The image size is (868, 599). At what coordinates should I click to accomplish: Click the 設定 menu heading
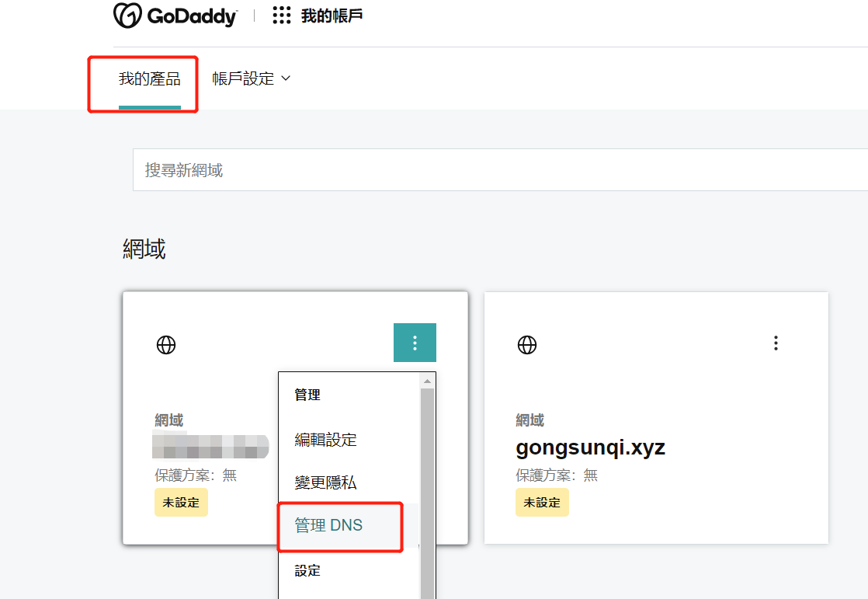coord(307,571)
